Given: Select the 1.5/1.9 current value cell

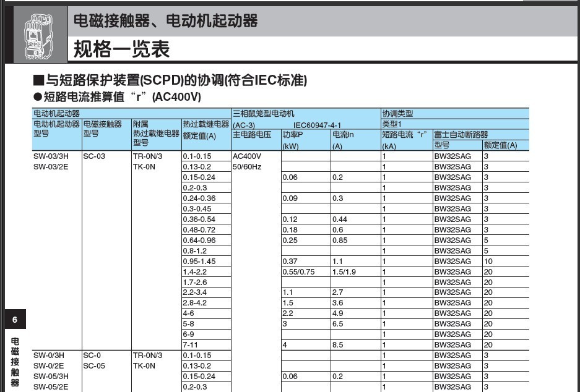Looking at the screenshot, I should [345, 271].
